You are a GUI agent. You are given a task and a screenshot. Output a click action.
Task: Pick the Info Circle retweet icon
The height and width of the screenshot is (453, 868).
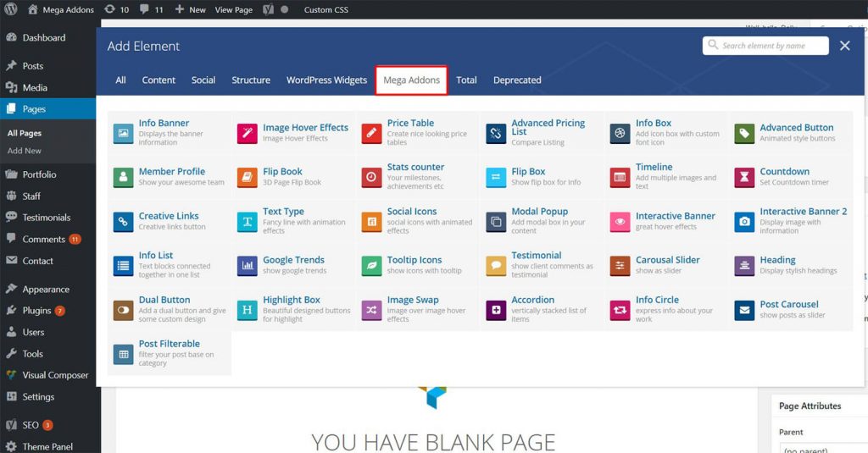point(620,310)
